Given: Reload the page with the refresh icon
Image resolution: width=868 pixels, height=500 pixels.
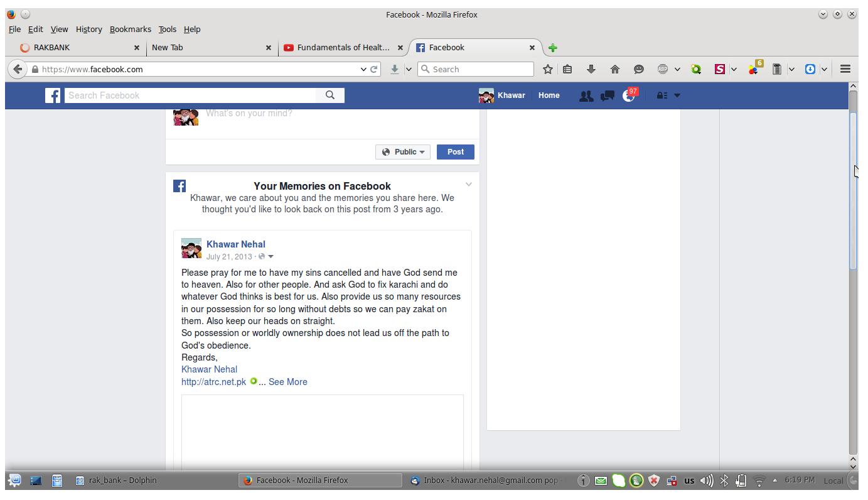Looking at the screenshot, I should 375,69.
